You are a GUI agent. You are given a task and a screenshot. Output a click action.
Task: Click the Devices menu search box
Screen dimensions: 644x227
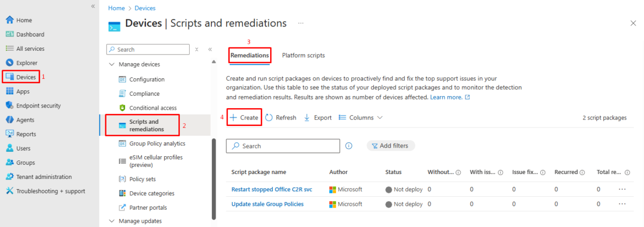(x=148, y=49)
